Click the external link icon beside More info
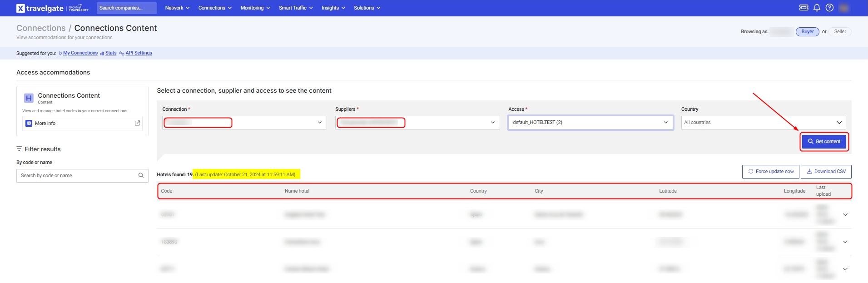868x283 pixels. (x=137, y=123)
